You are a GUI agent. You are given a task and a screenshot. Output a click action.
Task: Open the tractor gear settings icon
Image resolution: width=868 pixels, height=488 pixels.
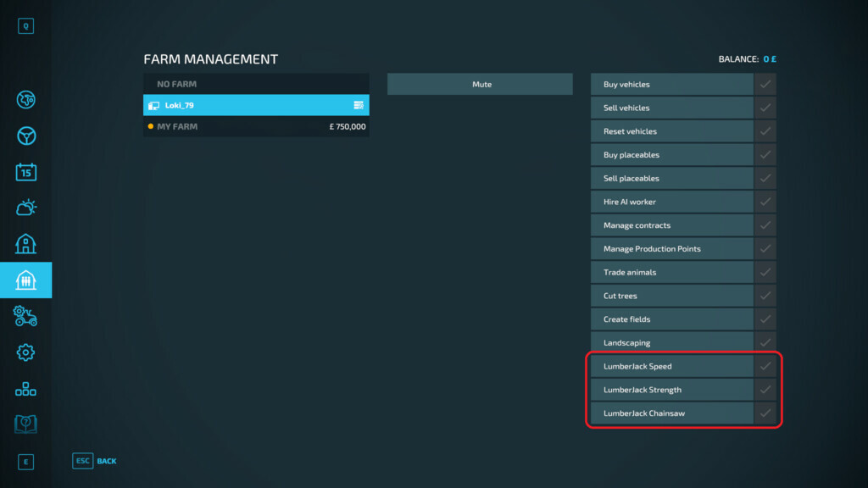(x=25, y=317)
